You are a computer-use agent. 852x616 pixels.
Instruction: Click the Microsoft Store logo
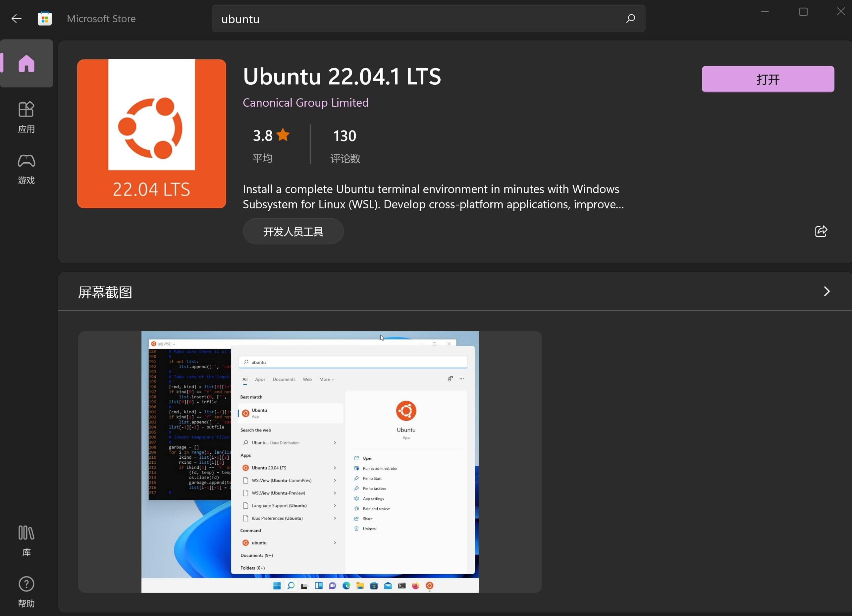pyautogui.click(x=45, y=18)
